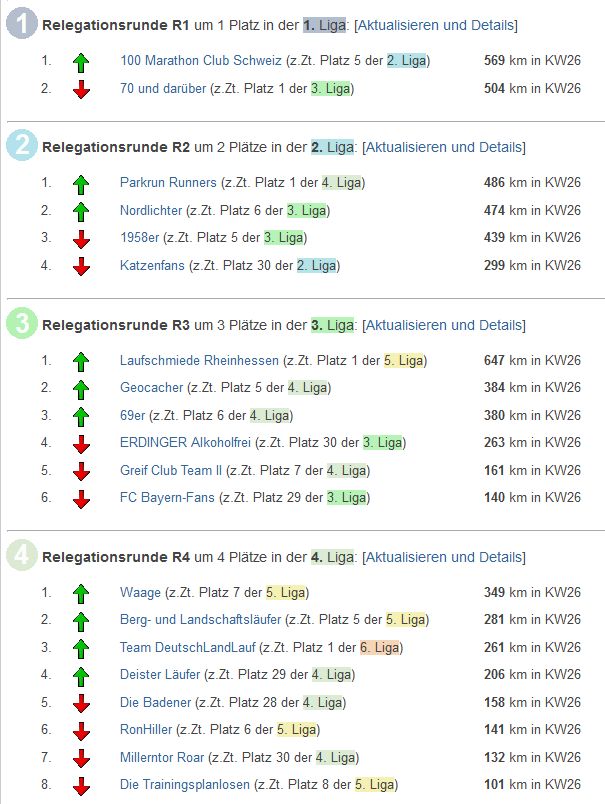Click green arrow next to Parkrun Runners
Screen dimensions: 605x804
(82, 184)
